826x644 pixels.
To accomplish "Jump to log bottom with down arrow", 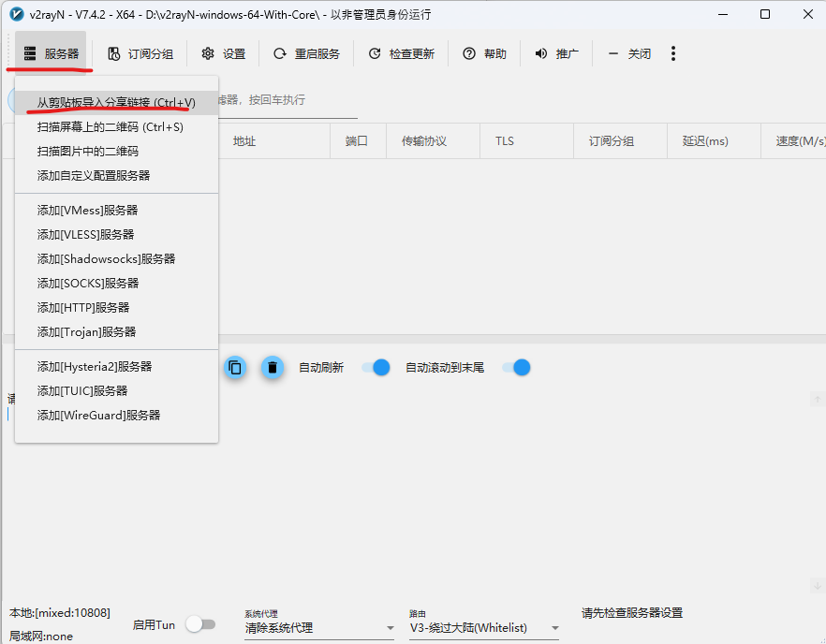I will 818,585.
